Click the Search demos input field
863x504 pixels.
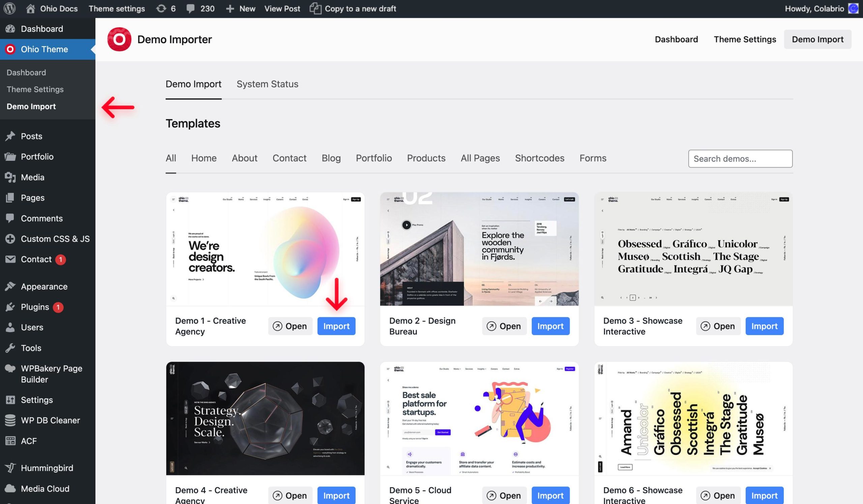point(740,159)
